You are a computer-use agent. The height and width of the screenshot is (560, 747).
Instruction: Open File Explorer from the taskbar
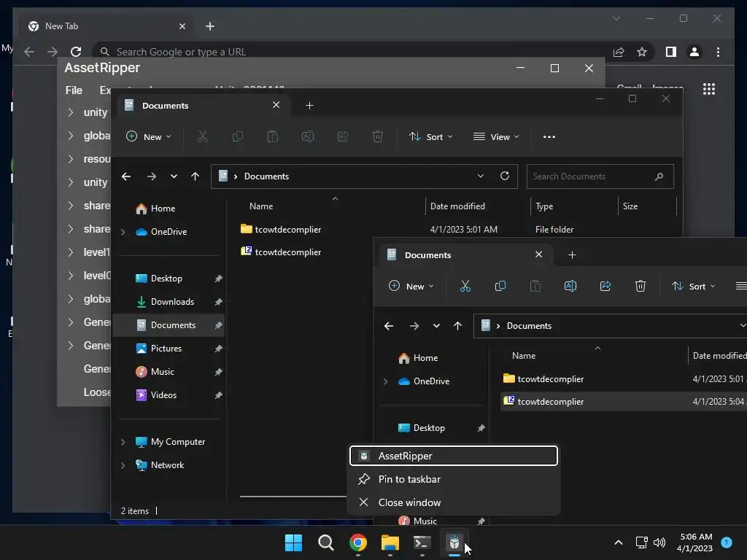[x=390, y=542]
